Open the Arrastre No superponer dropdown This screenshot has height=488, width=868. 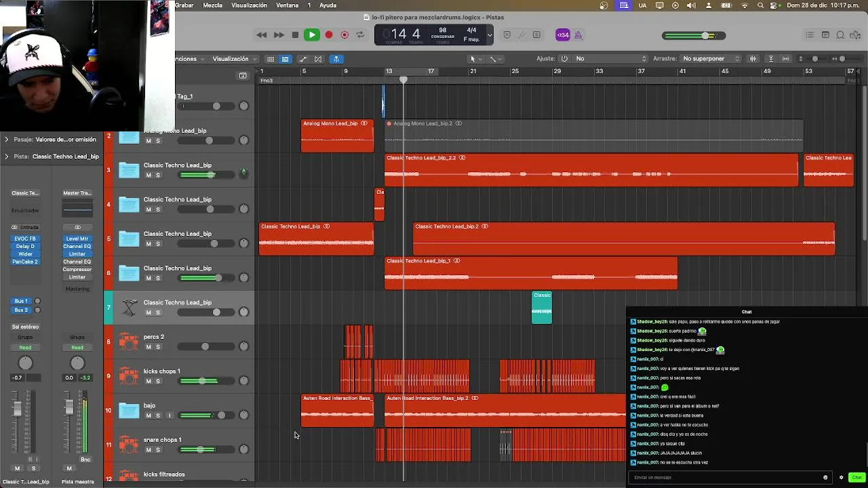click(x=711, y=59)
